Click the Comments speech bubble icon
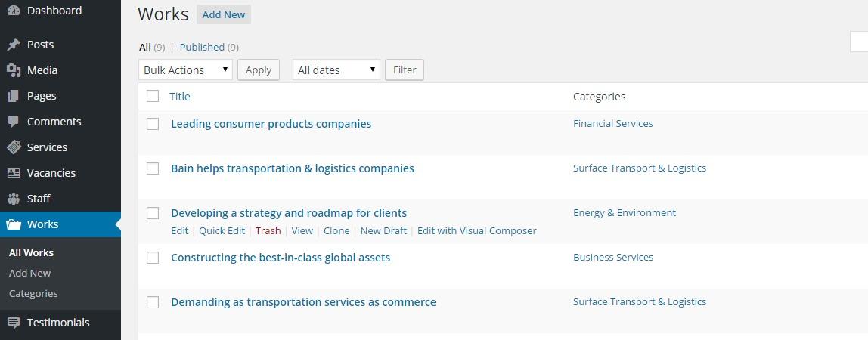This screenshot has height=340, width=868. point(14,122)
